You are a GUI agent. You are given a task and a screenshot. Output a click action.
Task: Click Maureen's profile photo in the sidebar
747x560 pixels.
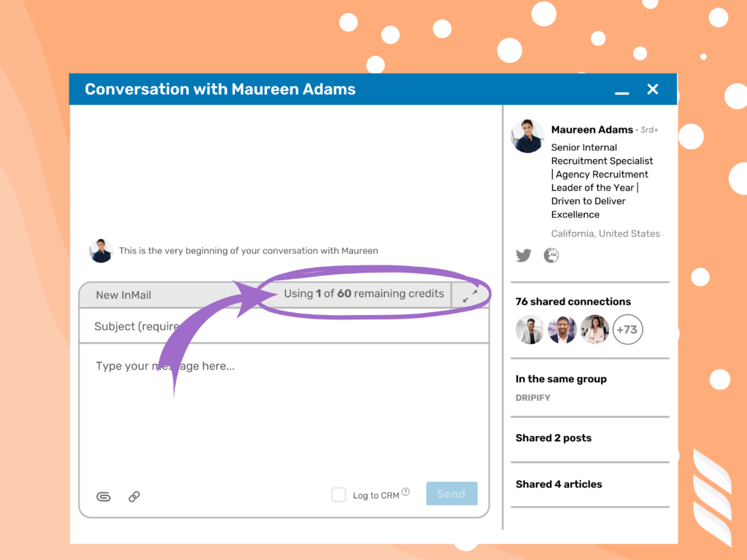click(527, 135)
